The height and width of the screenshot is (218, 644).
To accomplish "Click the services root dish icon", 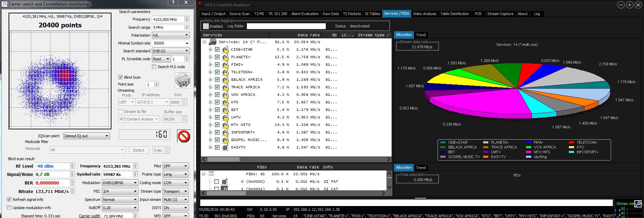I will click(x=213, y=42).
